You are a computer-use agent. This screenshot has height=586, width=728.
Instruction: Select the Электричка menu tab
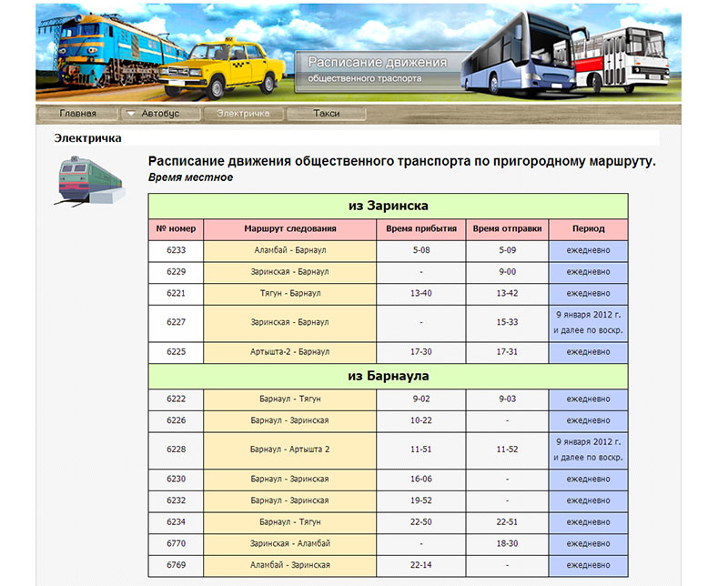[243, 114]
